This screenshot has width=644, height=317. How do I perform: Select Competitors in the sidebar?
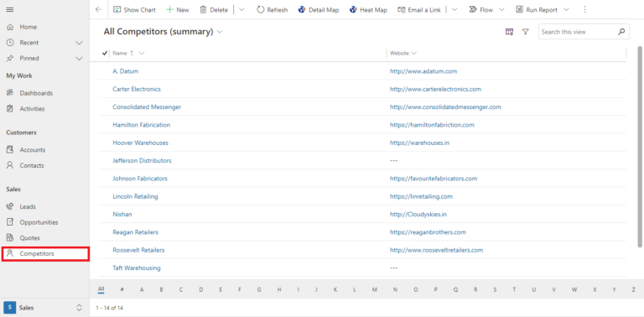point(45,254)
